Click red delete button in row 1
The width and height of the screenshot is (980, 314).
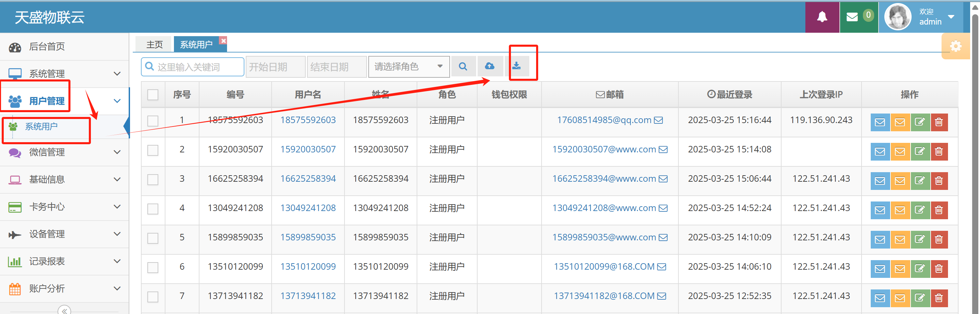click(939, 122)
